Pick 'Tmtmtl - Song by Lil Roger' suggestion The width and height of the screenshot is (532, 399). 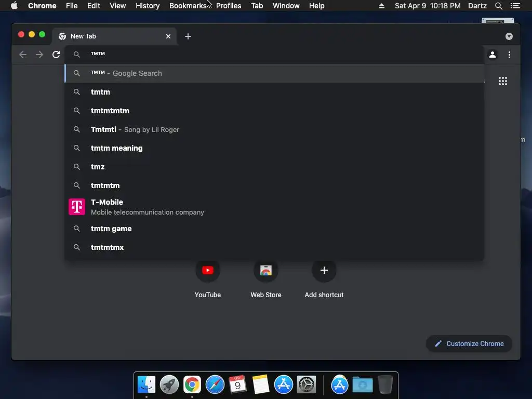point(274,129)
